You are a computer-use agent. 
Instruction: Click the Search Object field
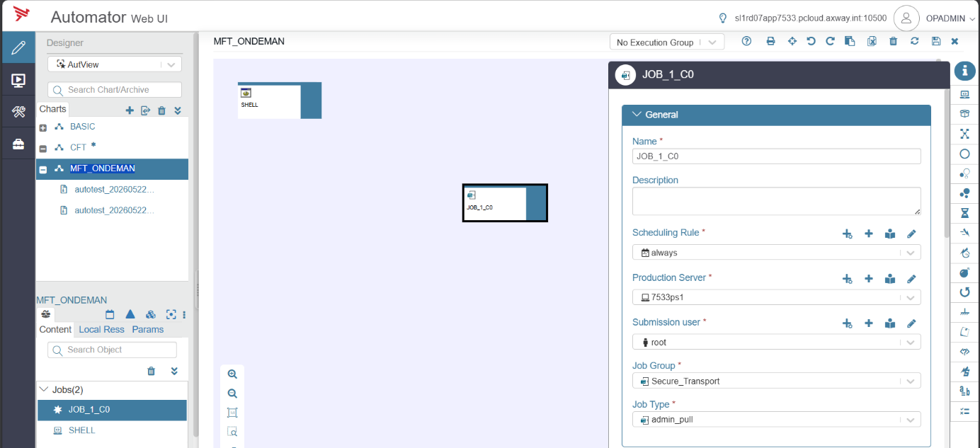pos(112,350)
